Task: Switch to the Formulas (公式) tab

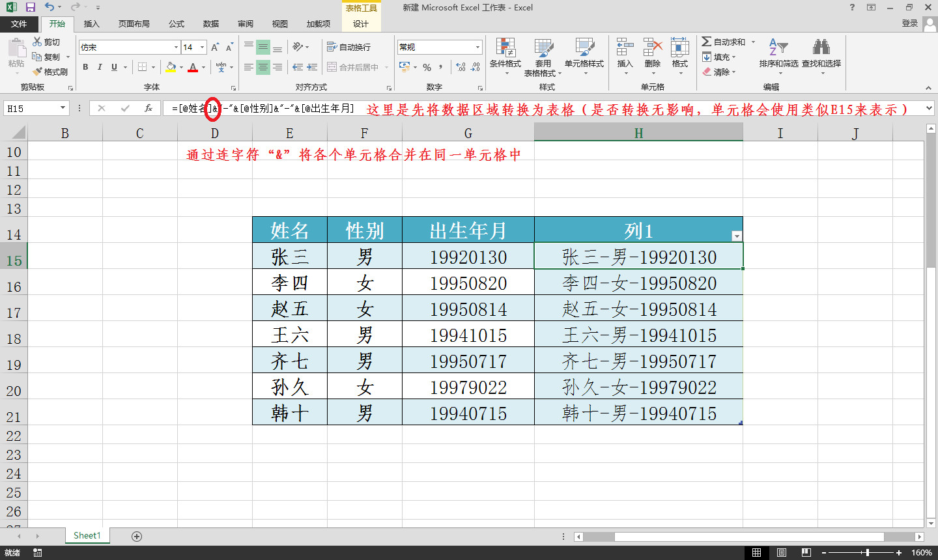Action: point(177,23)
